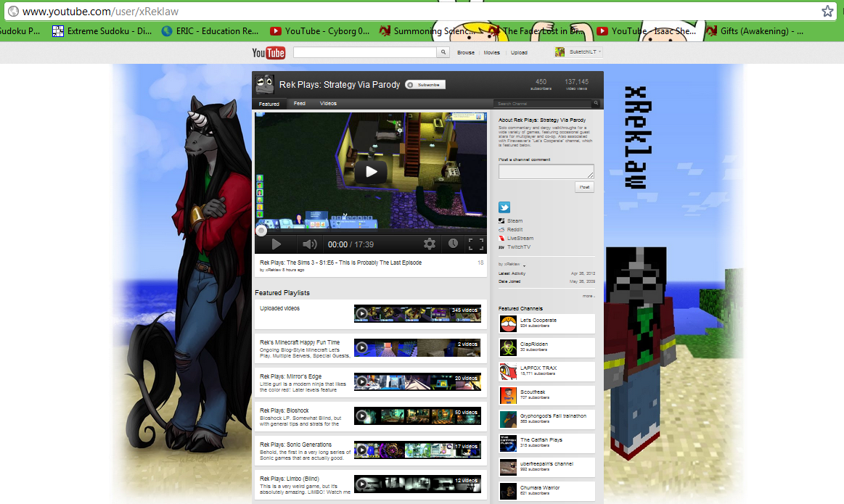Open the Sims 3 S1:E6 video title link

pyautogui.click(x=341, y=263)
